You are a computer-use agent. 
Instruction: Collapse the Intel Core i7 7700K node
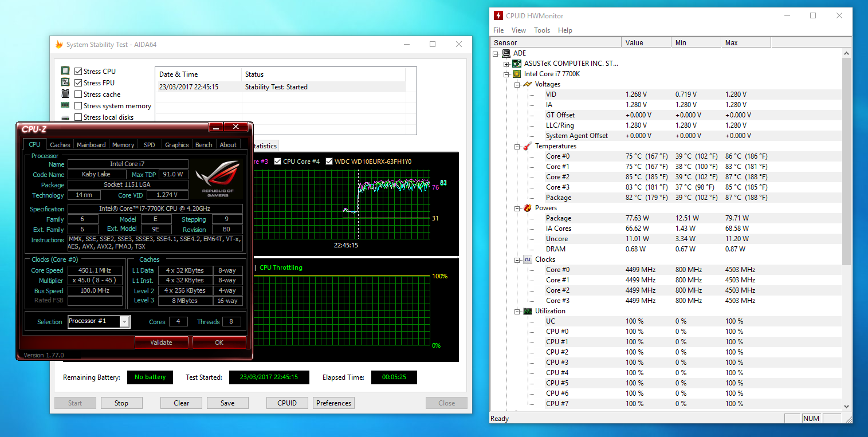[x=506, y=74]
